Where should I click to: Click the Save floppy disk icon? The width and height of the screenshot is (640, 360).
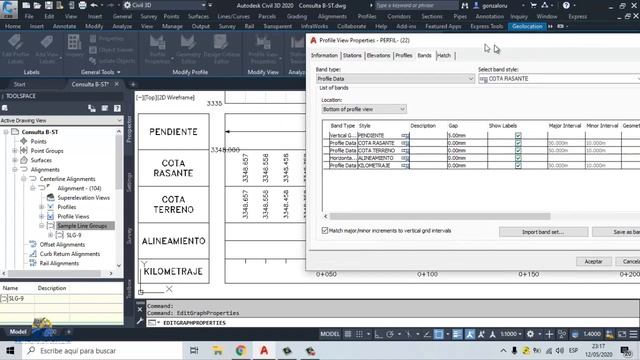[49, 5]
